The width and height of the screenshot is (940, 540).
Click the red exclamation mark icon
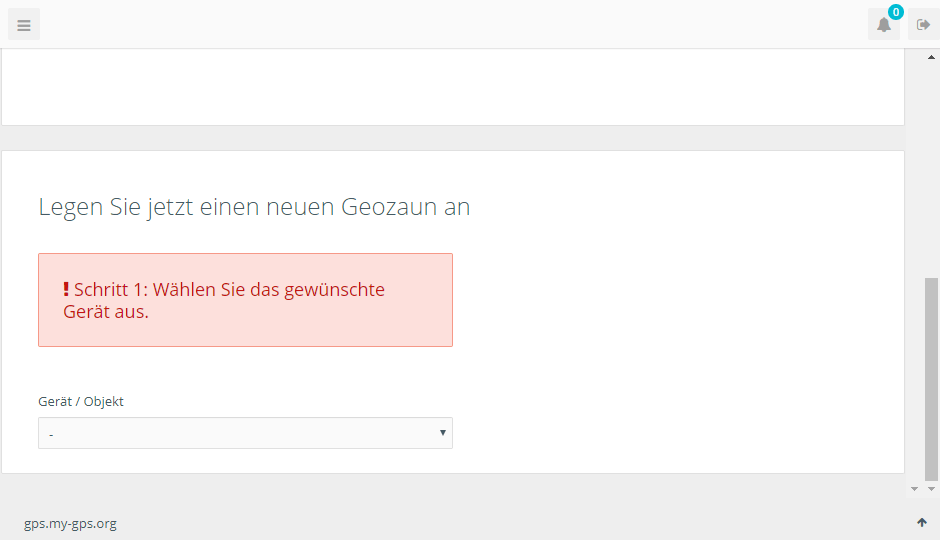(x=66, y=289)
